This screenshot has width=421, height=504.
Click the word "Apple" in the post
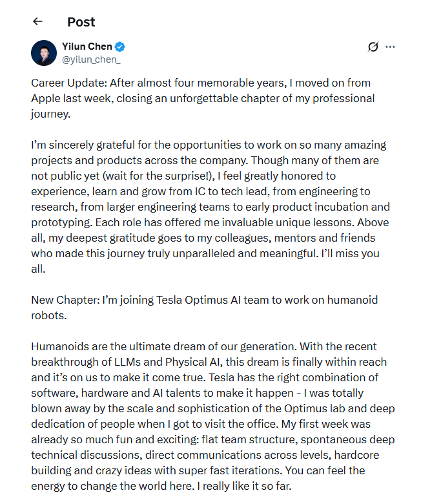[x=46, y=99]
